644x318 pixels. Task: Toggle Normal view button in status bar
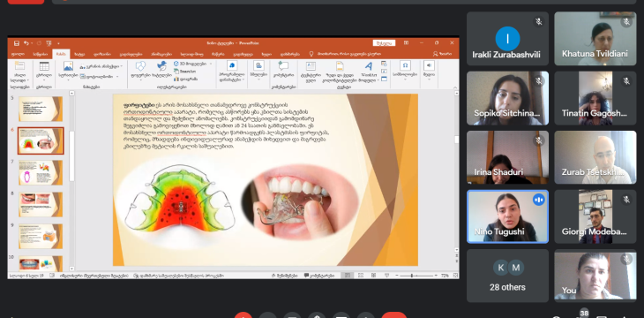(x=348, y=276)
